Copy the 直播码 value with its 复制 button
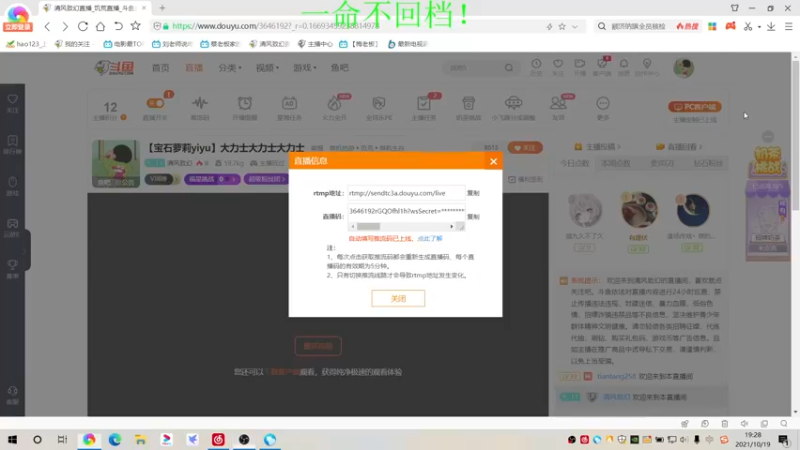 [x=473, y=217]
